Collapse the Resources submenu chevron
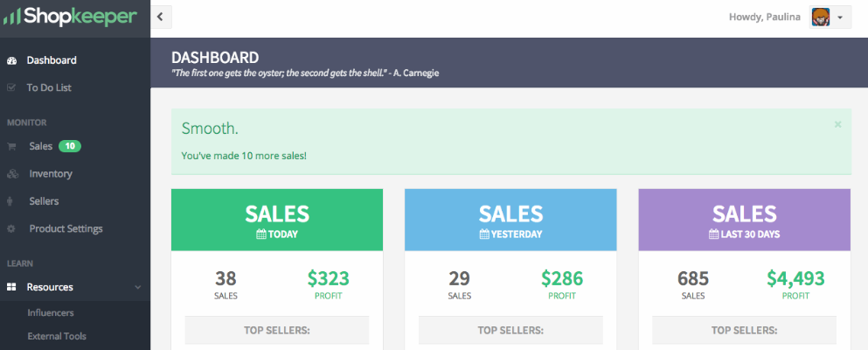This screenshot has height=350, width=868. coord(137,287)
